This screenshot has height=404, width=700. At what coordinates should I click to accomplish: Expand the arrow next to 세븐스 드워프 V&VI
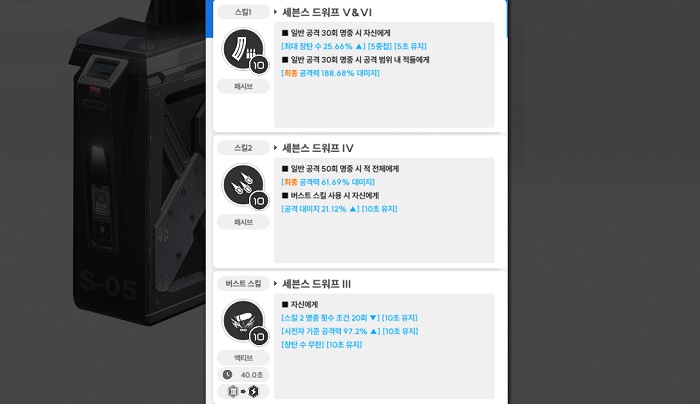point(275,12)
